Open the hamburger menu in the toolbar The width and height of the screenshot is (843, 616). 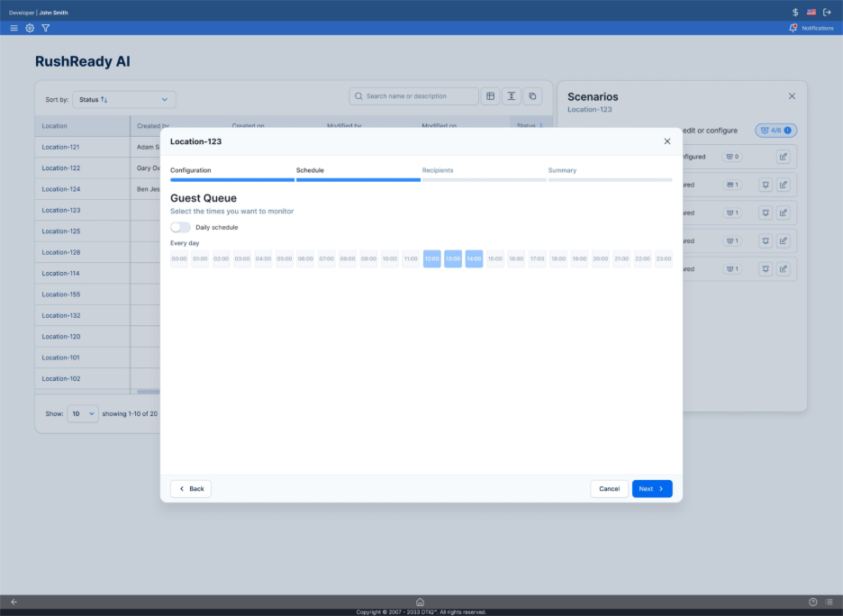(14, 28)
